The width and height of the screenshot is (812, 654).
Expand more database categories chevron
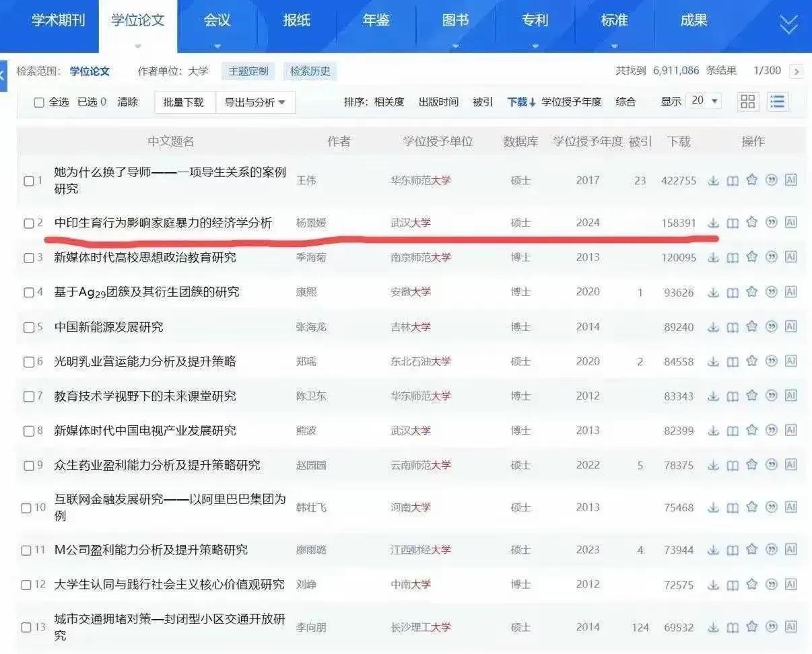788,25
